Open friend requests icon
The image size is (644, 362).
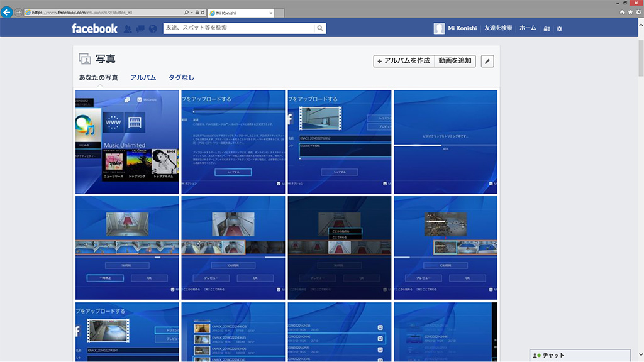[128, 28]
